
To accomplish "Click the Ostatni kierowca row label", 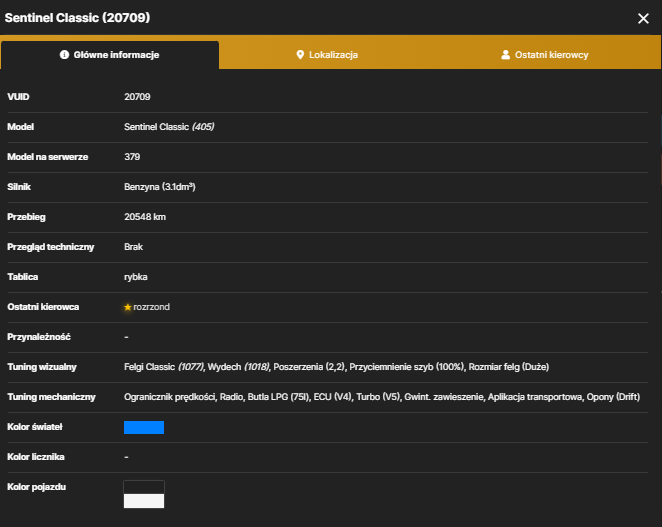I will click(x=43, y=307).
